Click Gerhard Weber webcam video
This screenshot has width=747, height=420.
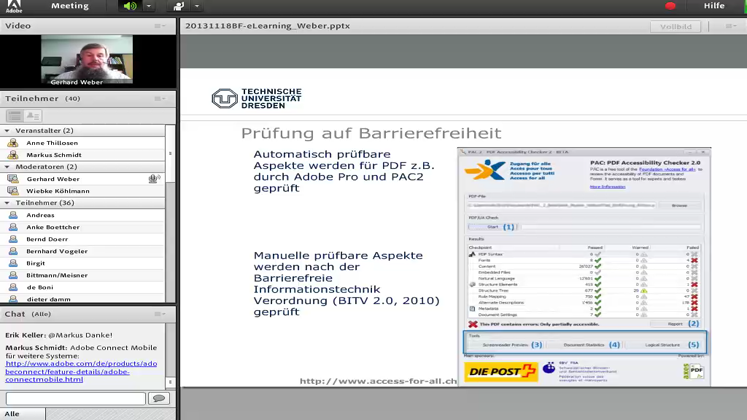pyautogui.click(x=87, y=60)
